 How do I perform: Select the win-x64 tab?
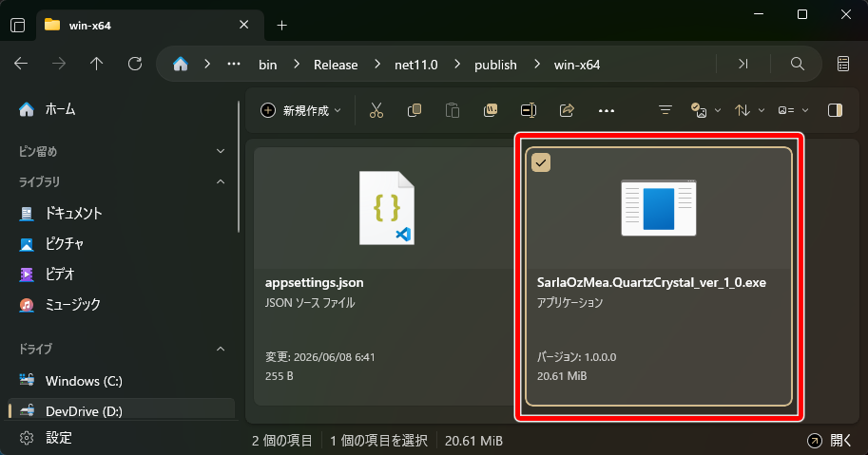(x=150, y=26)
